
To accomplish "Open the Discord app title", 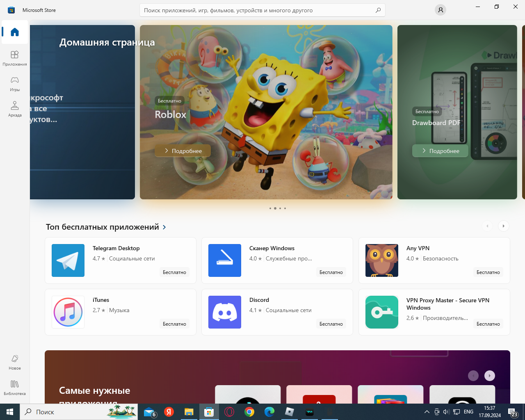I will pos(259,300).
